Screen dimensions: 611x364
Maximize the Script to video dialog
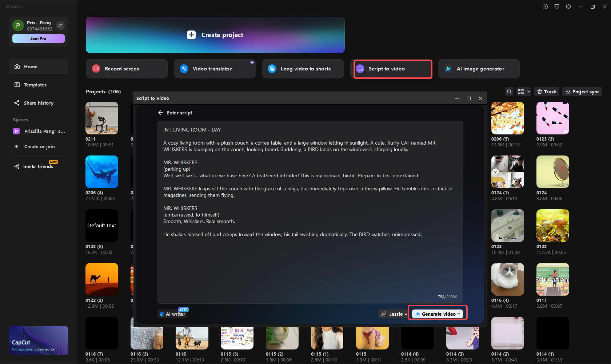click(469, 98)
